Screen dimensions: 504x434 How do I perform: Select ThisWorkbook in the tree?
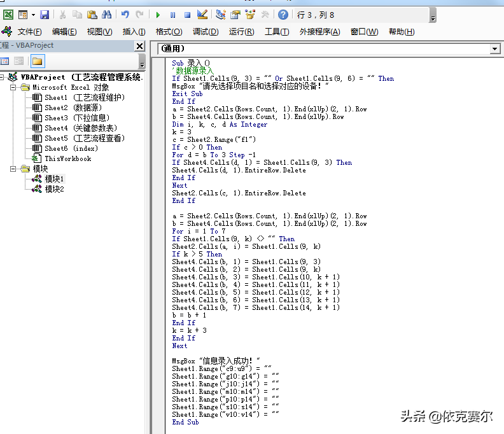tap(68, 159)
